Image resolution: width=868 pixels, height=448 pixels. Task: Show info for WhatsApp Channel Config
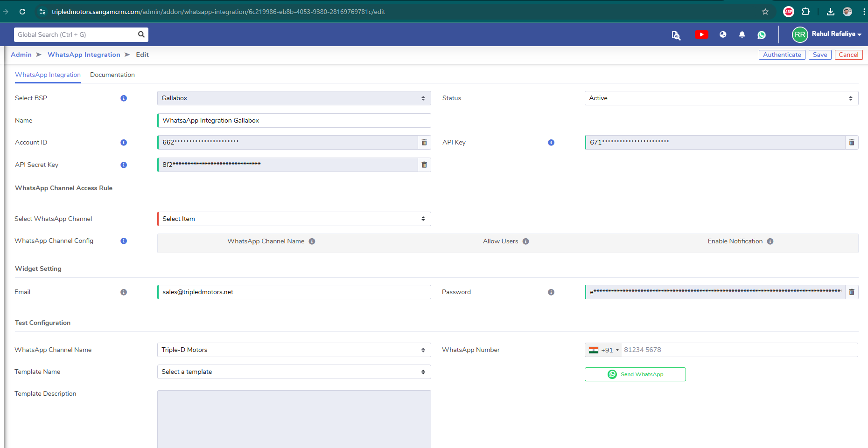124,241
